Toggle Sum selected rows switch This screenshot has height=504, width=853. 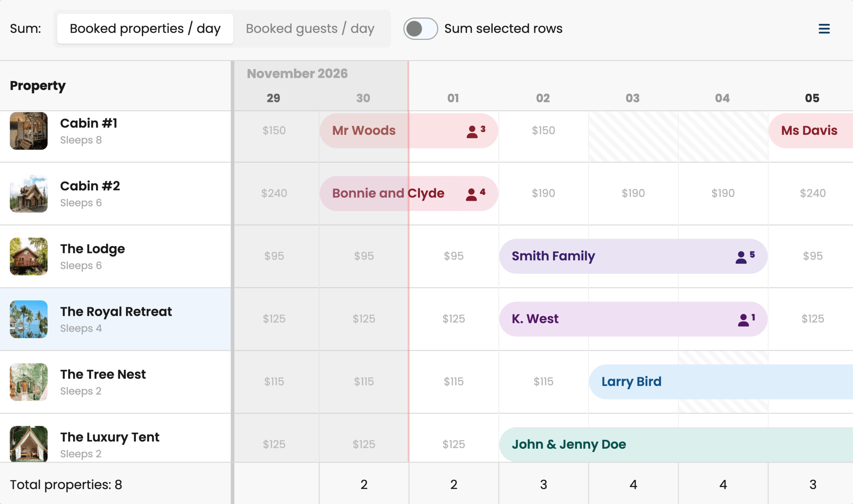(x=421, y=29)
